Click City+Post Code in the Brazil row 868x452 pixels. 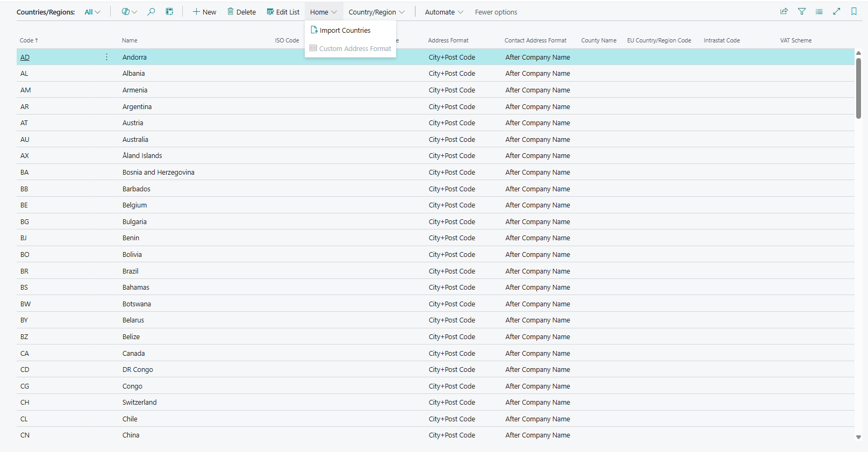452,271
